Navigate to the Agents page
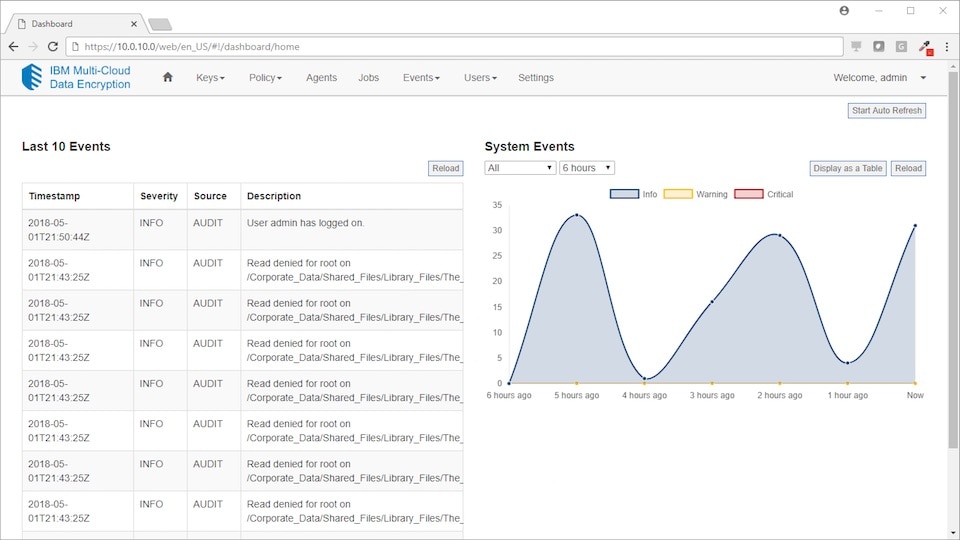Screen dimensions: 960x540 click(x=321, y=78)
